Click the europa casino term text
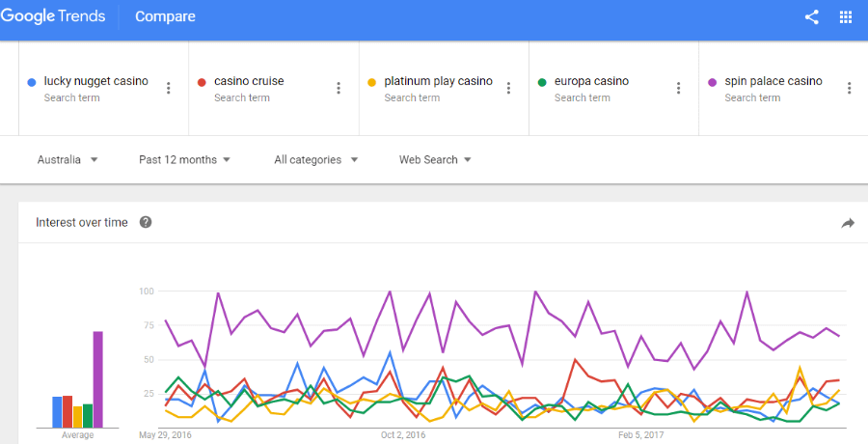Viewport: 868px width, 444px height. 592,81
